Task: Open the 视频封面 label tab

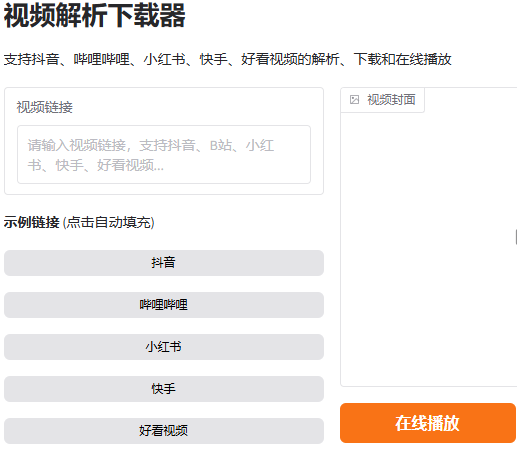Action: tap(382, 100)
